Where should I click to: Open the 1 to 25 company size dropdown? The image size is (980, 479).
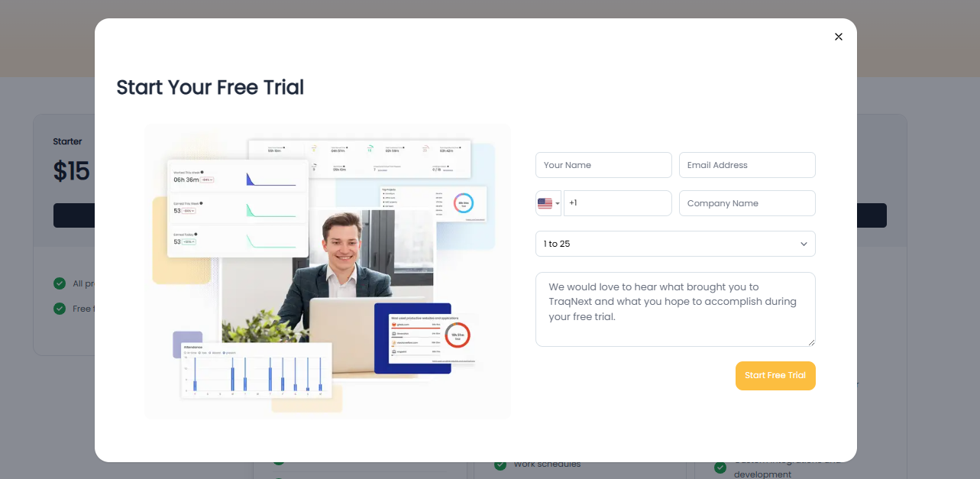(x=675, y=243)
